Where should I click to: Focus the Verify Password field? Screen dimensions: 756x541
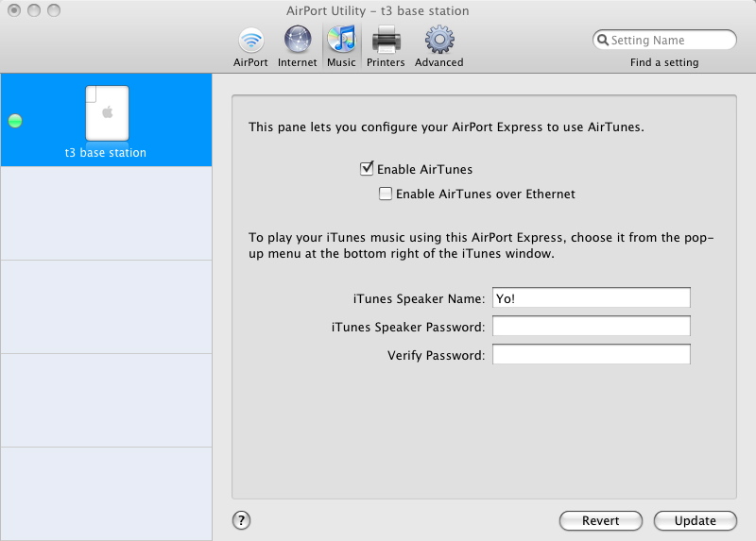[592, 355]
